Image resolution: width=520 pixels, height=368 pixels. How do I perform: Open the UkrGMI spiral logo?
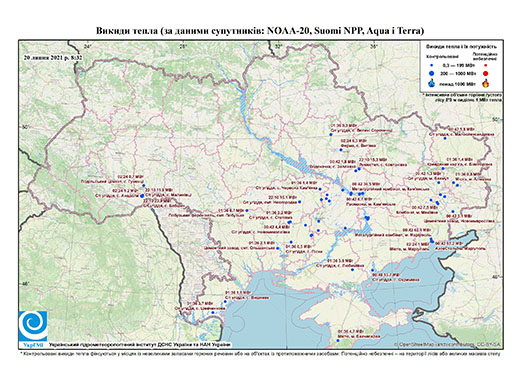point(33,326)
